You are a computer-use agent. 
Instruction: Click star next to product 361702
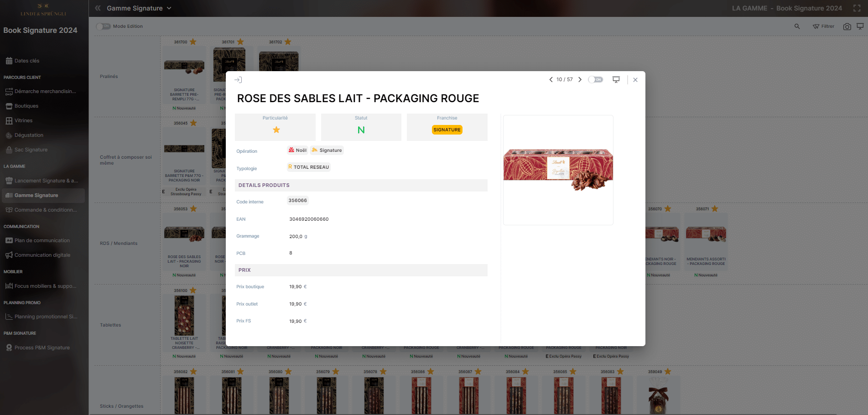click(288, 42)
